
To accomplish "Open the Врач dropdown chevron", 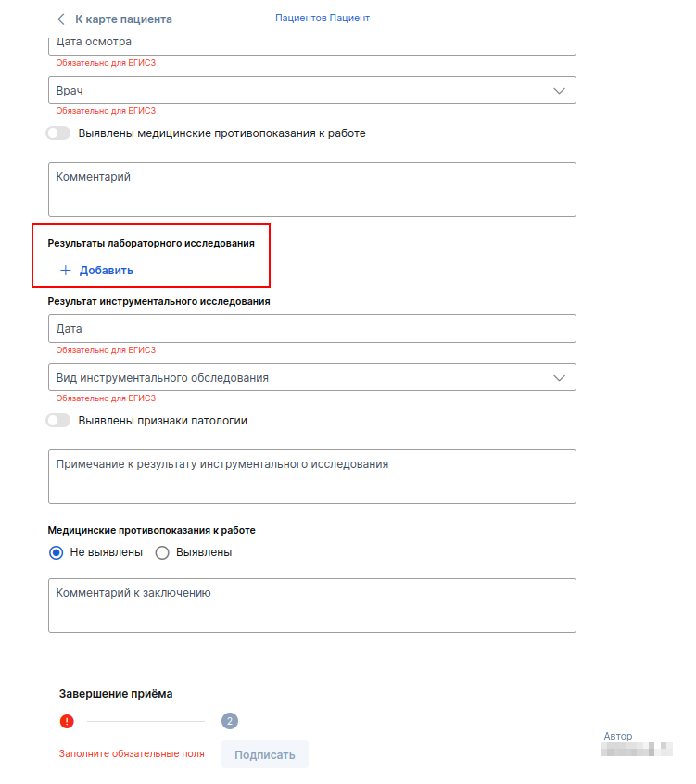I will click(559, 91).
